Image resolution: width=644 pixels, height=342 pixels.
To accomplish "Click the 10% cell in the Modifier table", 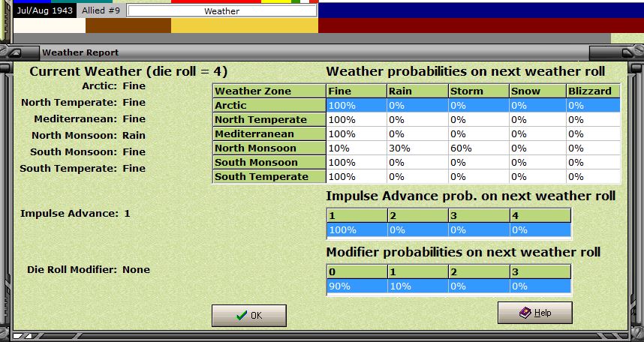I will (417, 286).
